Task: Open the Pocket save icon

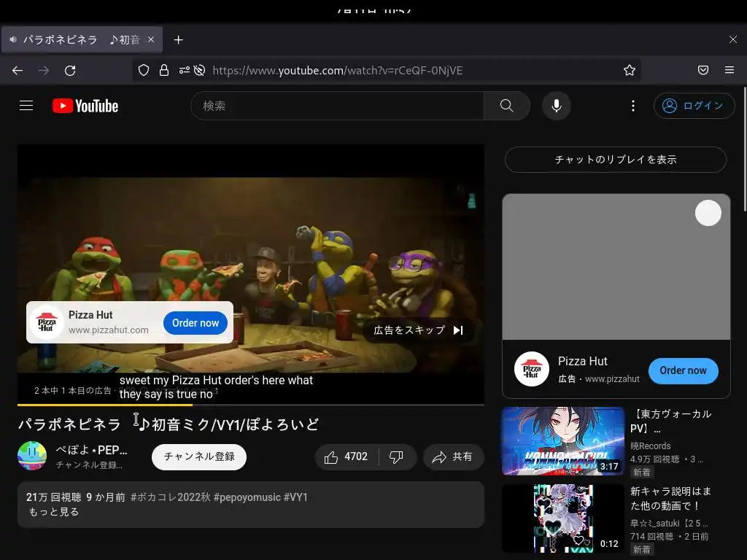Action: (703, 71)
